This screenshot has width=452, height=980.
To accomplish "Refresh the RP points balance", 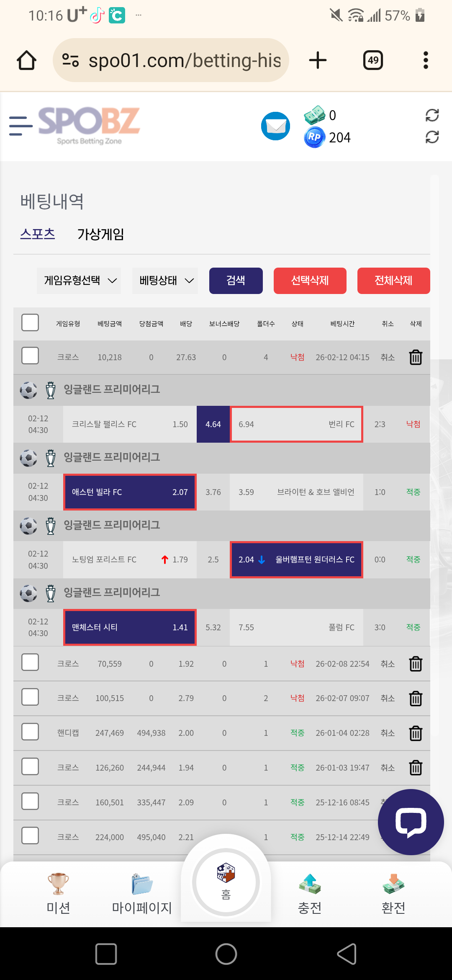I will click(x=432, y=137).
